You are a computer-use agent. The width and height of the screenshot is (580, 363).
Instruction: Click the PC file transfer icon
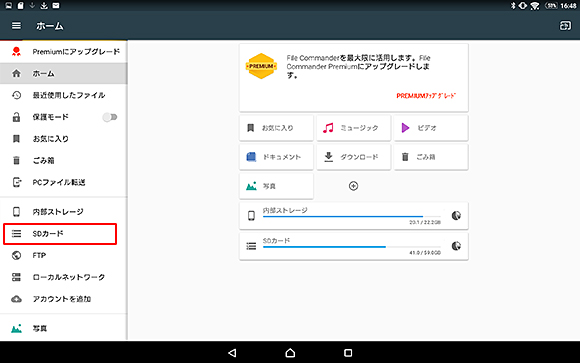17,182
